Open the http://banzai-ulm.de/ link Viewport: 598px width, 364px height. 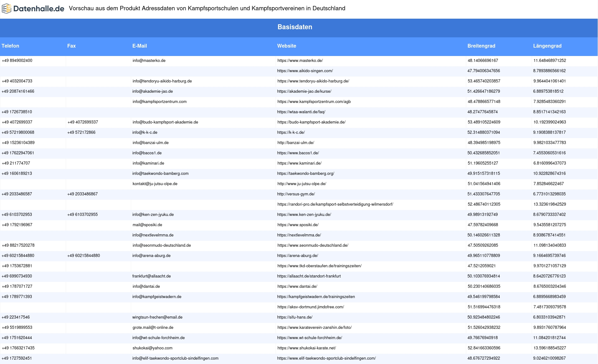coord(296,143)
